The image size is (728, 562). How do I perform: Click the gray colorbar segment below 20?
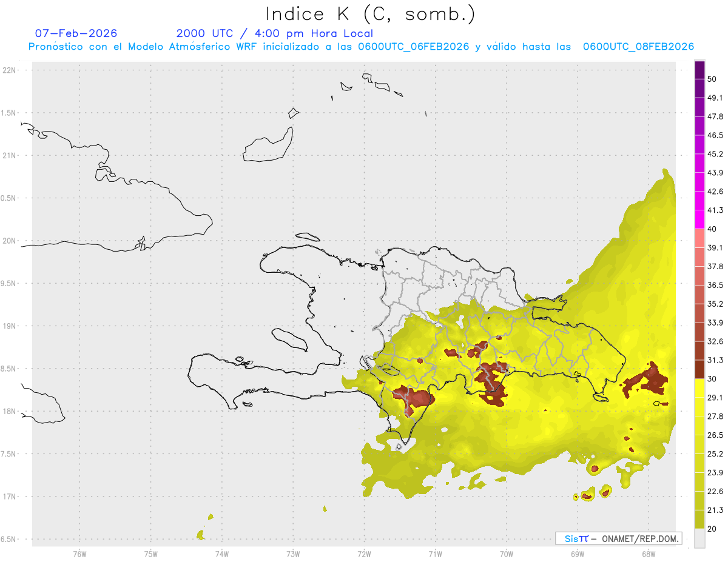(699, 538)
